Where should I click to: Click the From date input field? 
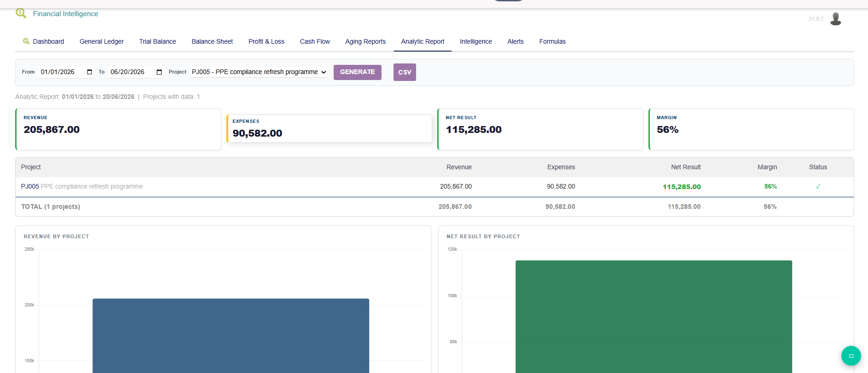click(67, 72)
